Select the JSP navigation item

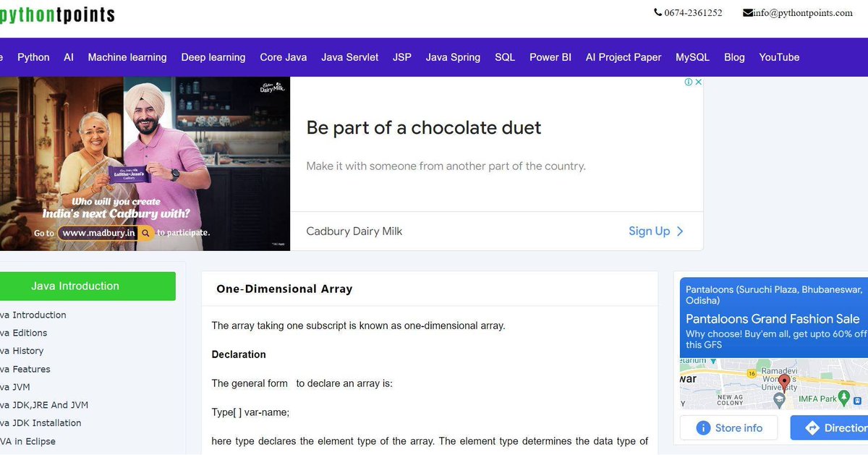(402, 57)
